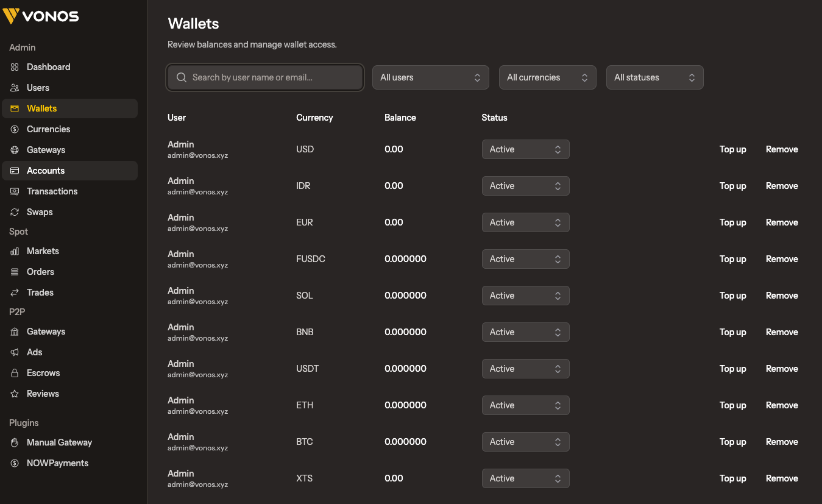The width and height of the screenshot is (822, 504).
Task: Go to Dashboard in the sidebar
Action: coord(69,67)
